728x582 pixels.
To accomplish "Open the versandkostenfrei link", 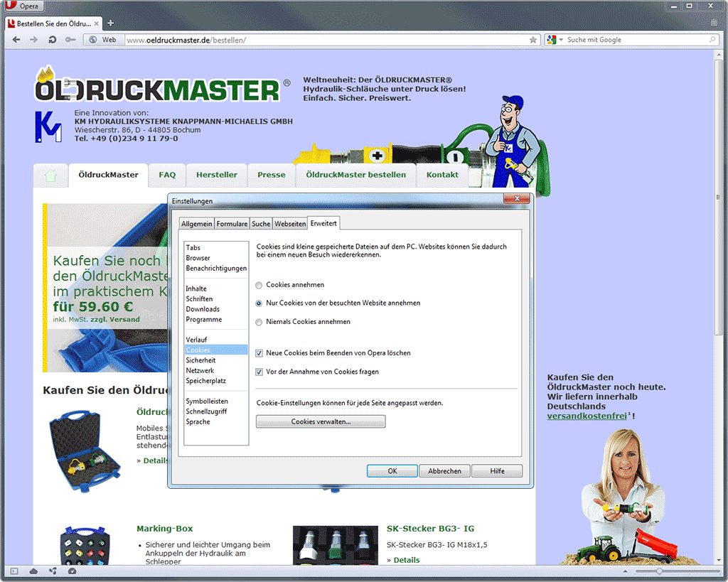I will (587, 416).
